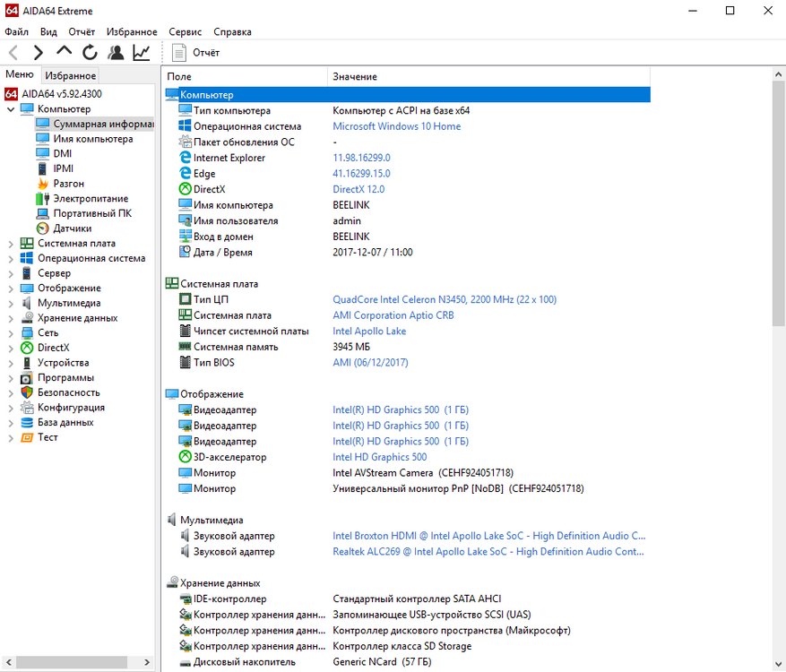Expand the DirectX tree node
Viewport: 786px width, 672px height.
tap(11, 349)
